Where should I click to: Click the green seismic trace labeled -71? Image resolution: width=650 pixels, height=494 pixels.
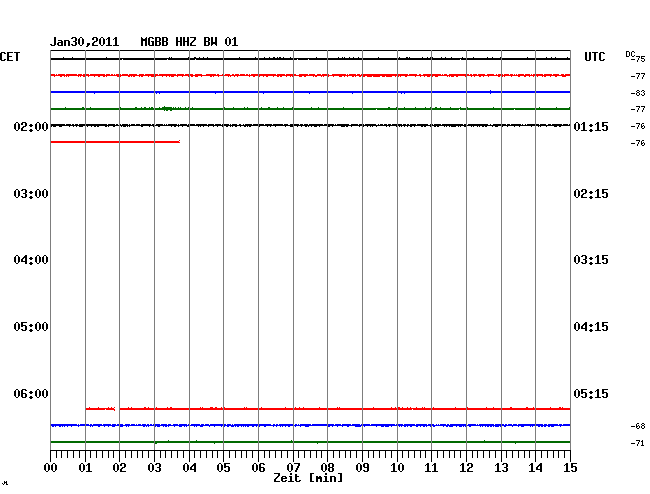tap(310, 442)
